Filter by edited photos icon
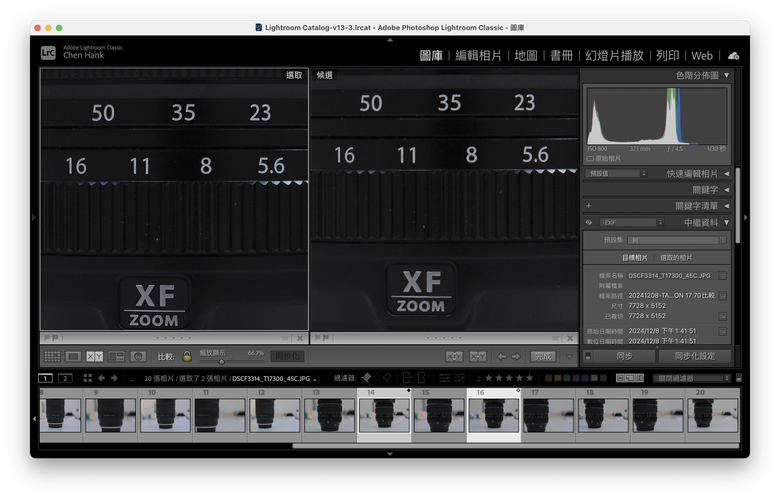Screen dimensions: 780x498 (x=444, y=378)
